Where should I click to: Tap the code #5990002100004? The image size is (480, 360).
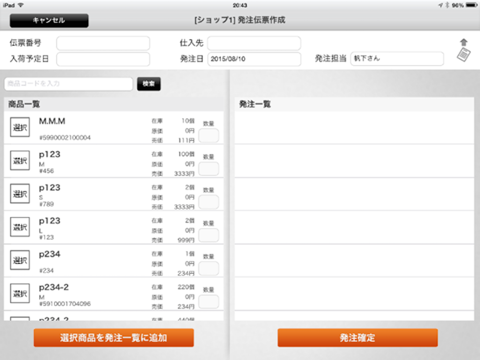pos(65,138)
